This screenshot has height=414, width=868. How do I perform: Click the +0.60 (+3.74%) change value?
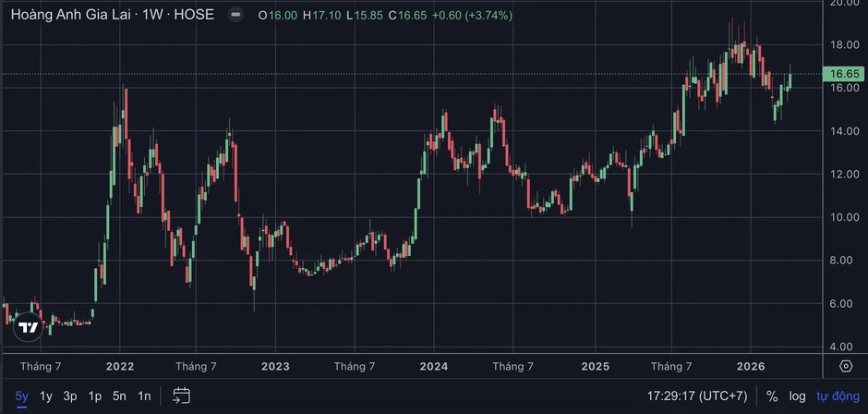tap(472, 16)
